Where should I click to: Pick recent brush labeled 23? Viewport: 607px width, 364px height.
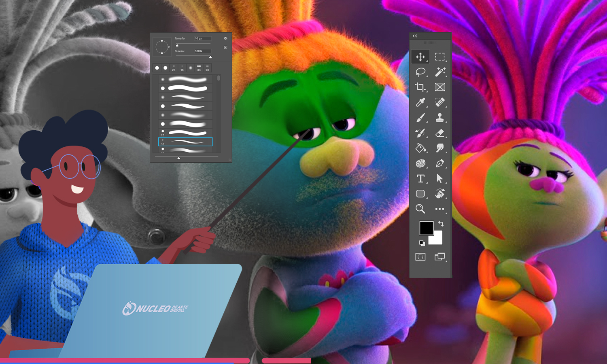tap(174, 68)
